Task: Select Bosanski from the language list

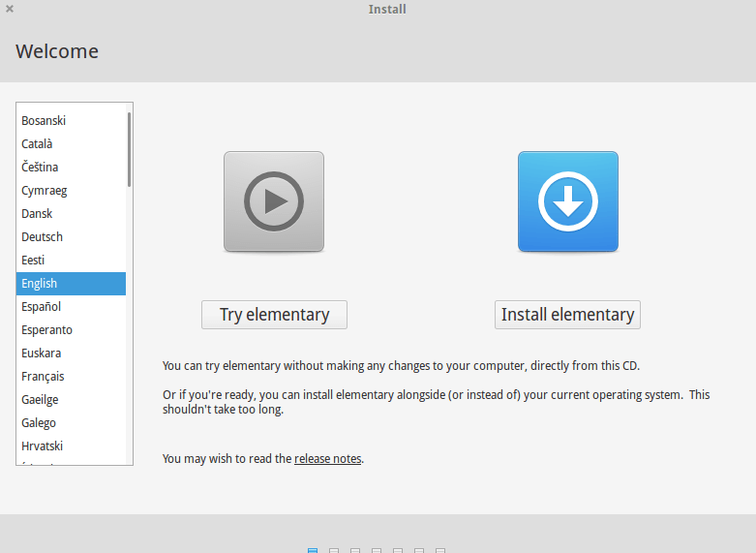Action: click(x=44, y=121)
